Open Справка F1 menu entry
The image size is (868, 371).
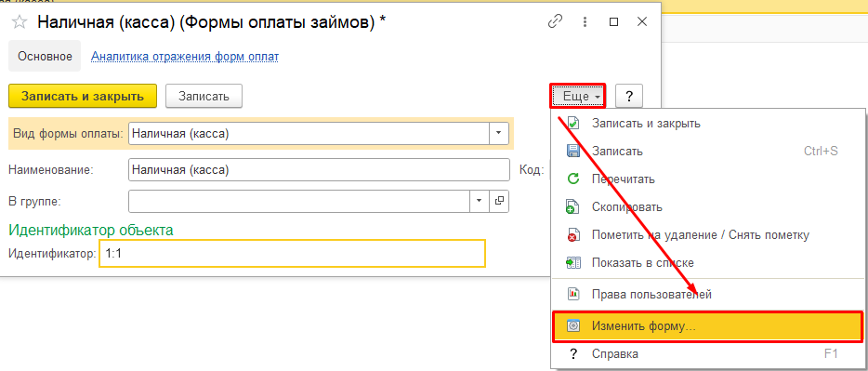[708, 354]
